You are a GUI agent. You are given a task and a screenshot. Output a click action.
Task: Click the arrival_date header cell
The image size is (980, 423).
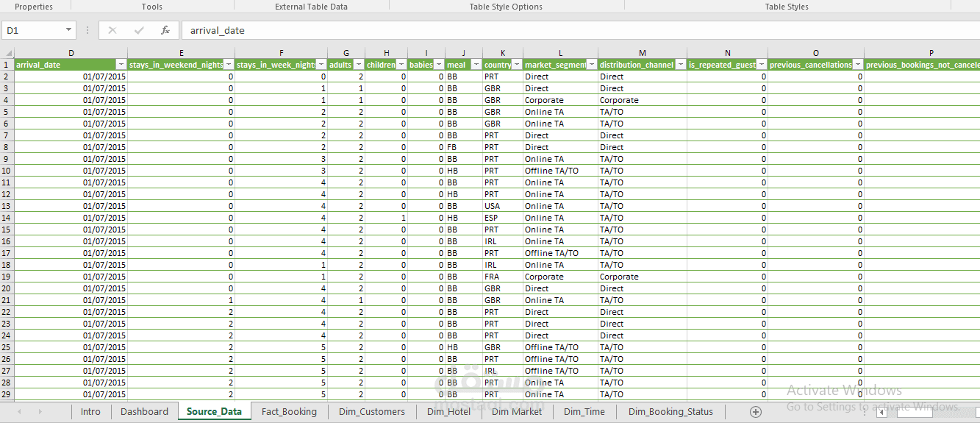coord(71,65)
